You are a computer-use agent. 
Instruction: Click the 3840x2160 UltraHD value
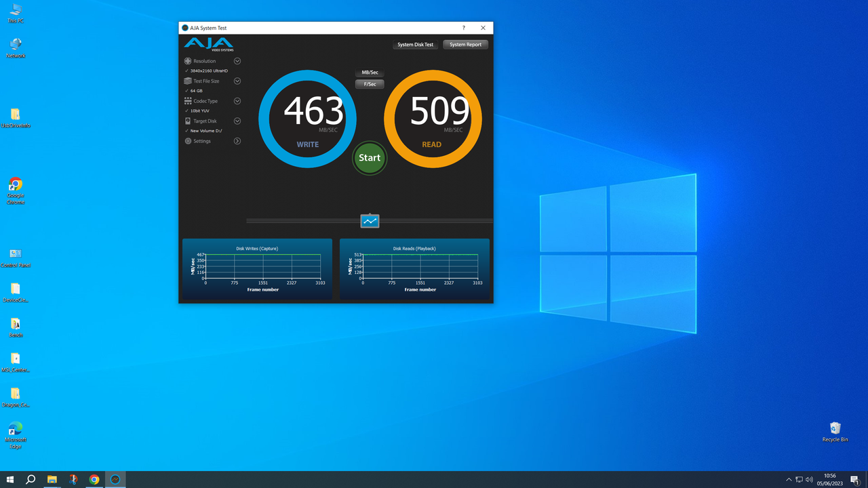tap(209, 70)
